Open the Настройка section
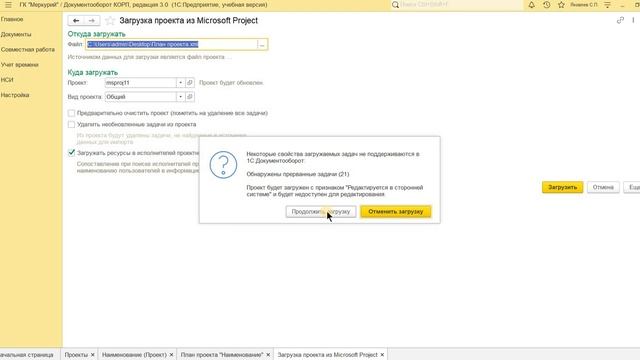The height and width of the screenshot is (360, 640). point(15,95)
